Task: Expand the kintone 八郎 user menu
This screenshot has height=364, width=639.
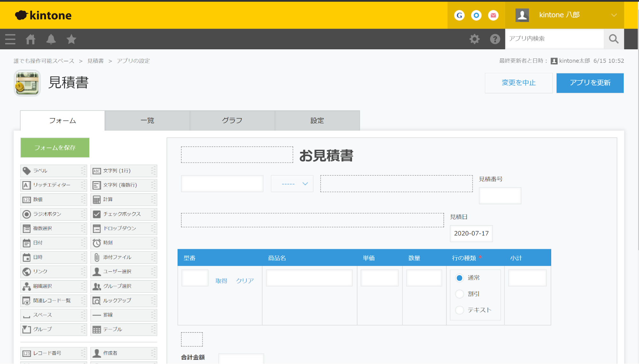Action: click(565, 15)
